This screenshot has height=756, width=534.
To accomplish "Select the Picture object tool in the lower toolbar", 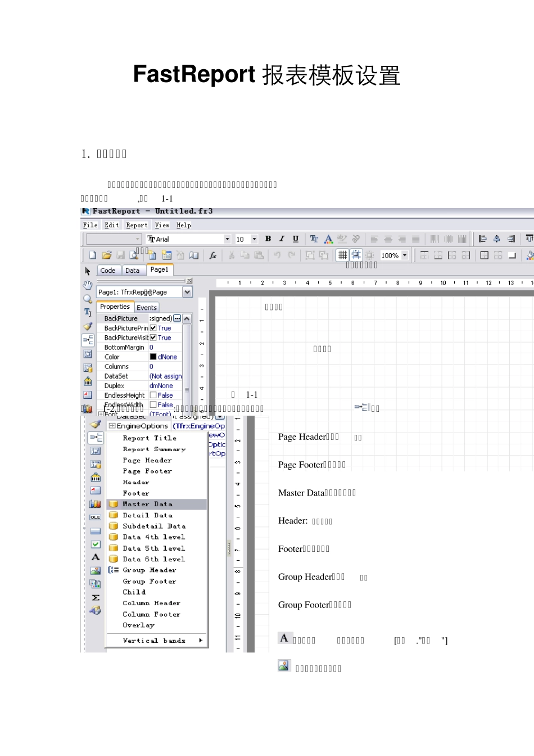I will pyautogui.click(x=96, y=570).
